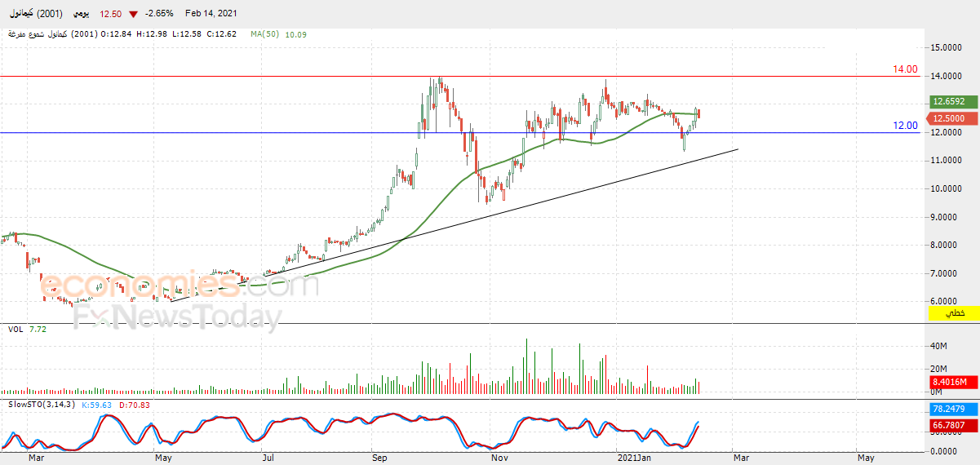Click the -2.65% change value in header
The width and height of the screenshot is (980, 465).
[x=160, y=15]
